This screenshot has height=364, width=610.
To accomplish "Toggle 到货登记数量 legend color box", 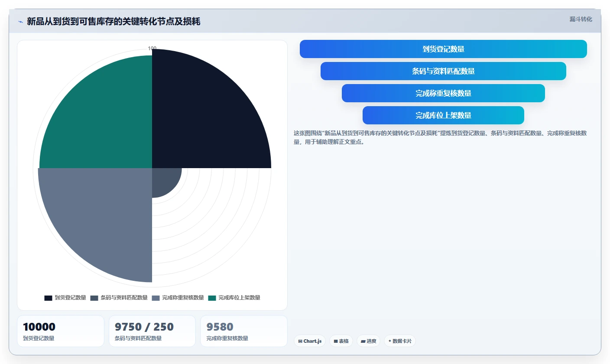I will pyautogui.click(x=48, y=298).
